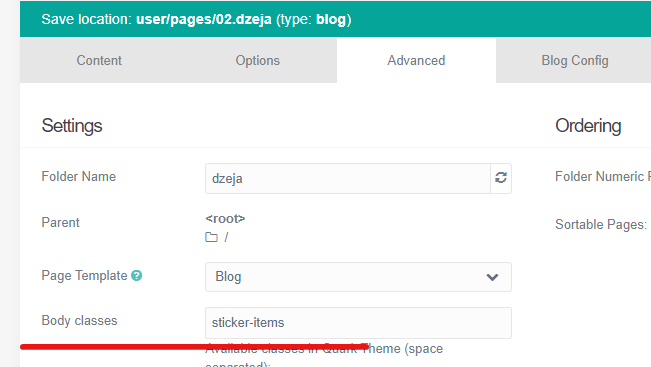This screenshot has width=651, height=367.
Task: Click the Body classes label
Action: point(79,321)
